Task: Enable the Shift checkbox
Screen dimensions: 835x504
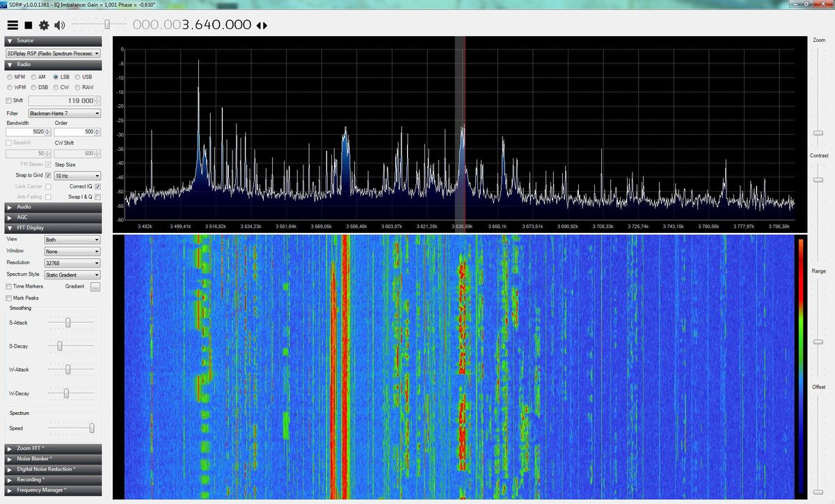Action: tap(9, 101)
